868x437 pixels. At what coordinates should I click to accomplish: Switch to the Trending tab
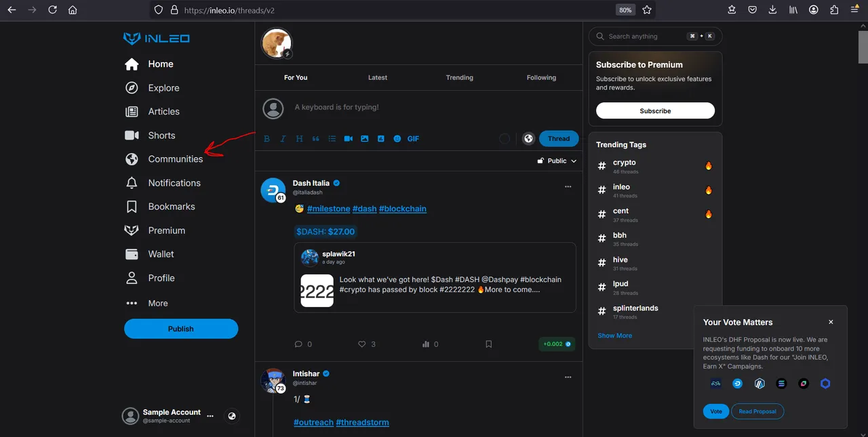[x=460, y=78]
